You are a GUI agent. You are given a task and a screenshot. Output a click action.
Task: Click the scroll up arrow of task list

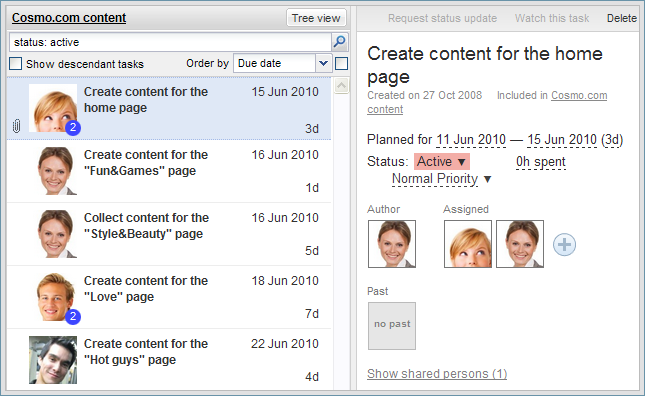click(341, 86)
